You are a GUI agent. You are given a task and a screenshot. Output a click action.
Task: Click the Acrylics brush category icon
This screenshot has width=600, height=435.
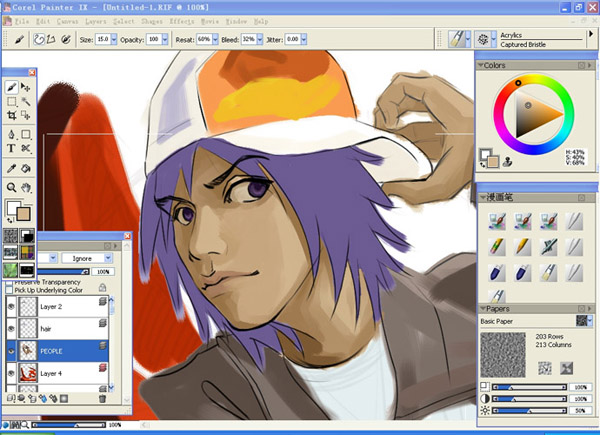click(455, 39)
